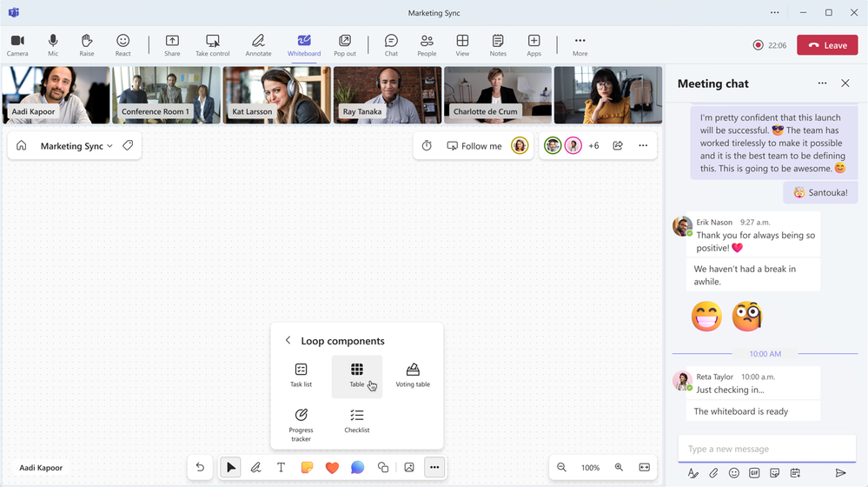Select the Whiteboard tab in the toolbar
Viewport: 868px width, 487px height.
point(304,45)
